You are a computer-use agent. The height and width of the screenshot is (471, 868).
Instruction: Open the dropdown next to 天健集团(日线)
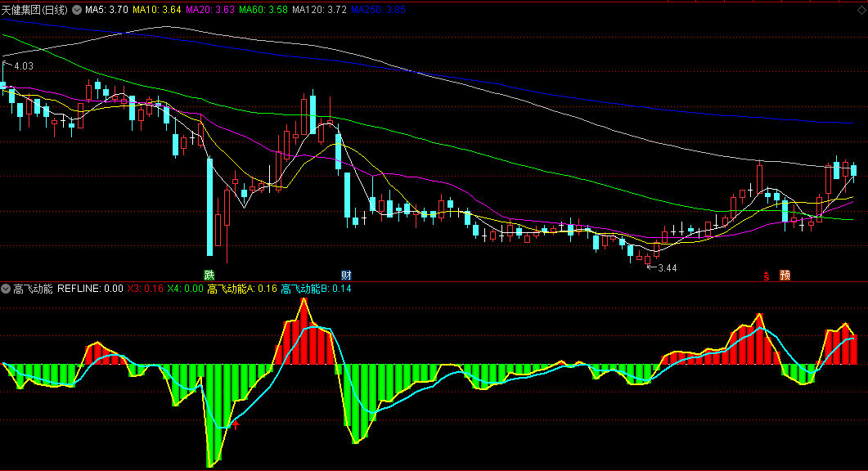tap(77, 10)
